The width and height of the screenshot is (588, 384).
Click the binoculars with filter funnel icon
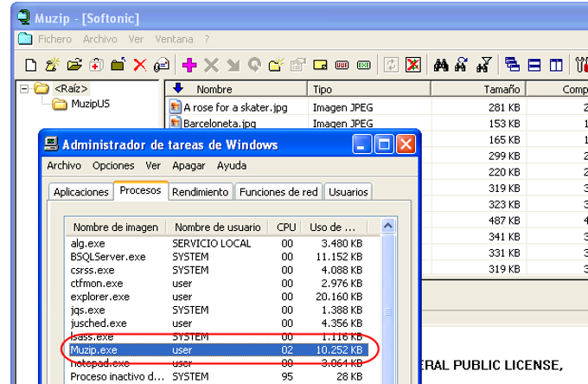click(x=484, y=65)
